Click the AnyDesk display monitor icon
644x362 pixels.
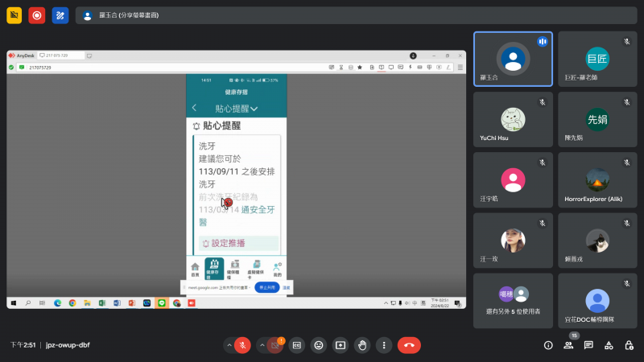click(391, 68)
